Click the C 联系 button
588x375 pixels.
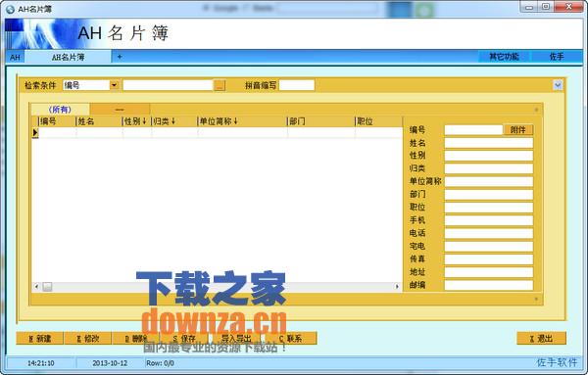tap(291, 339)
